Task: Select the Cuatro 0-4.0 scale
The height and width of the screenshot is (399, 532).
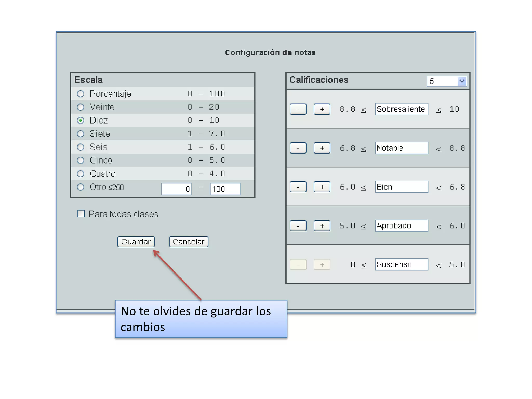Action: tap(81, 174)
